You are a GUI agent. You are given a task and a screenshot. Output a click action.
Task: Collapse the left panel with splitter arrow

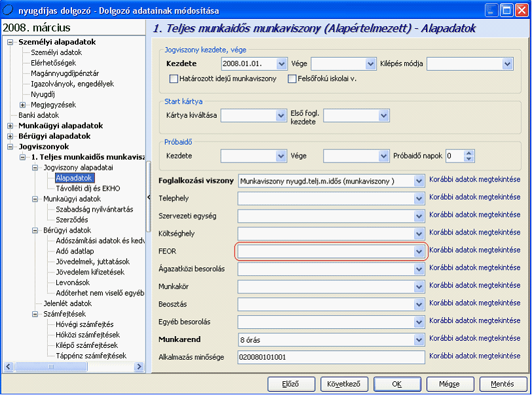pyautogui.click(x=149, y=197)
